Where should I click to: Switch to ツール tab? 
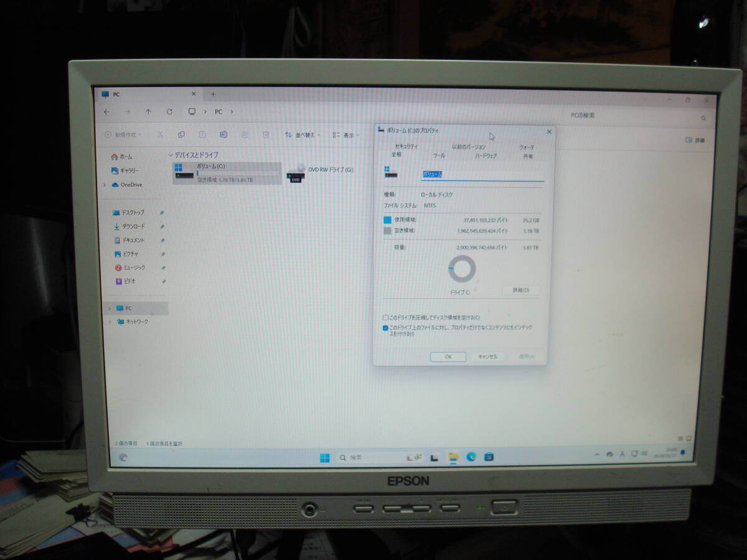439,156
